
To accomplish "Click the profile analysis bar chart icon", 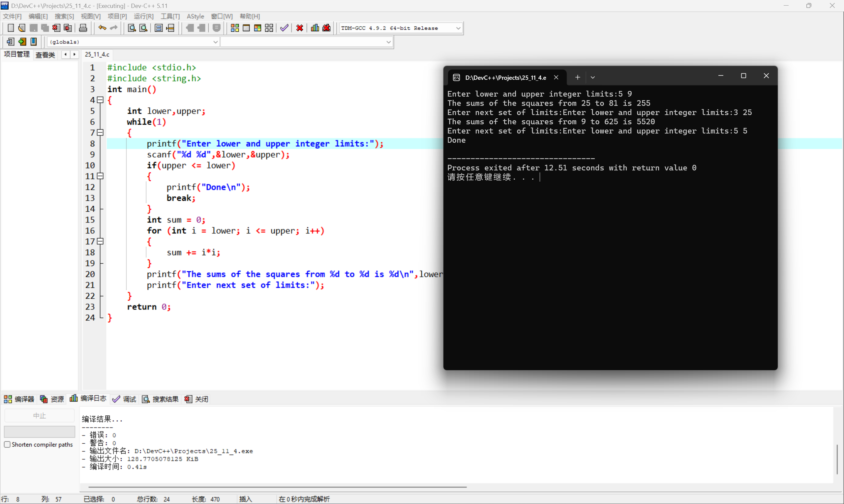I will [x=315, y=28].
